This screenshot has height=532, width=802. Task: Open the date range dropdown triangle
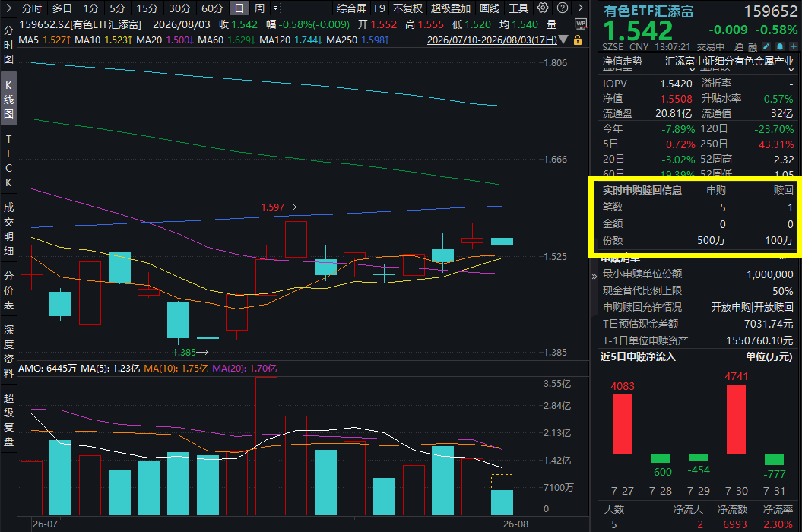563,40
